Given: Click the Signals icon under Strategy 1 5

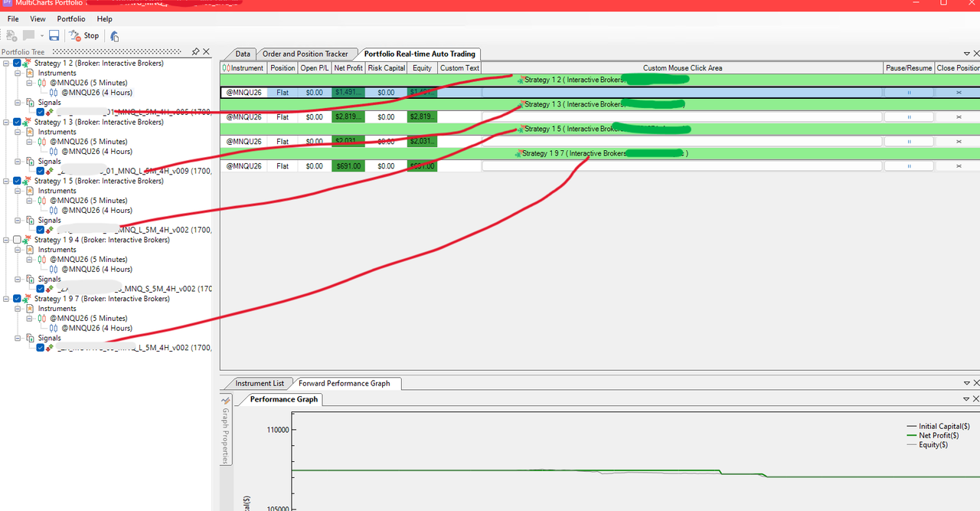Looking at the screenshot, I should (x=31, y=220).
